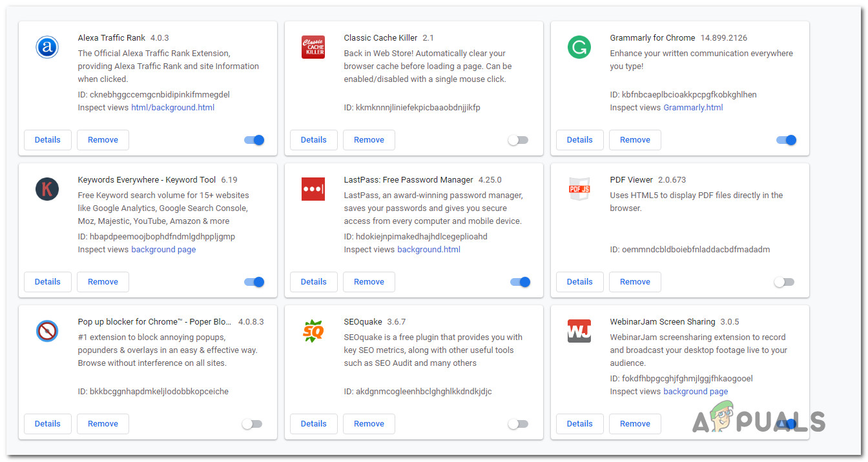The width and height of the screenshot is (868, 462).
Task: Open the Grammarly.html inspect view link
Action: pyautogui.click(x=693, y=108)
